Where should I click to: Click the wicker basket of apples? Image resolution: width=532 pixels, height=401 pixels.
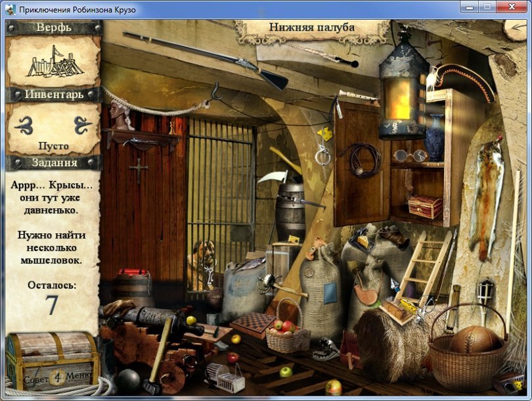[x=288, y=327]
